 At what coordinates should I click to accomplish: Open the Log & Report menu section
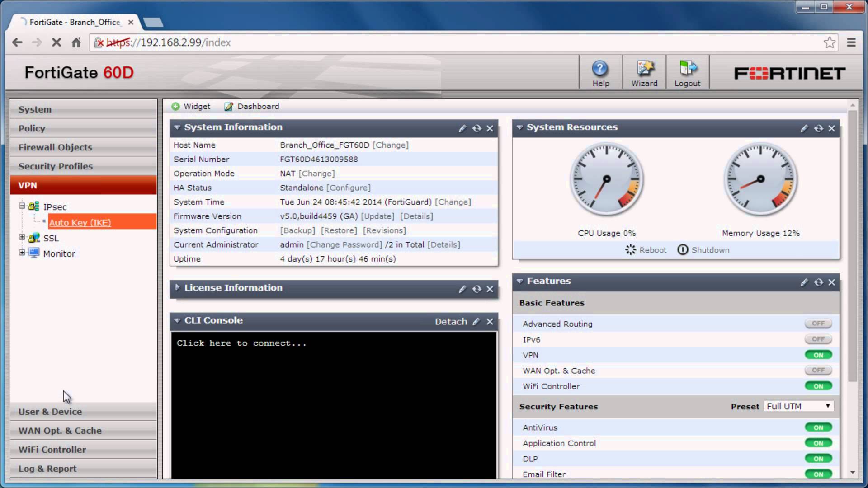(x=83, y=469)
